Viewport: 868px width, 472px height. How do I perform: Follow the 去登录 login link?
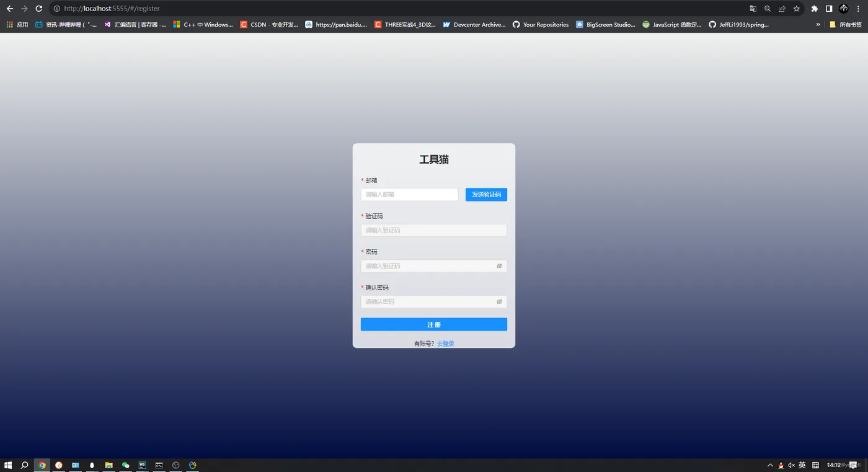point(445,344)
